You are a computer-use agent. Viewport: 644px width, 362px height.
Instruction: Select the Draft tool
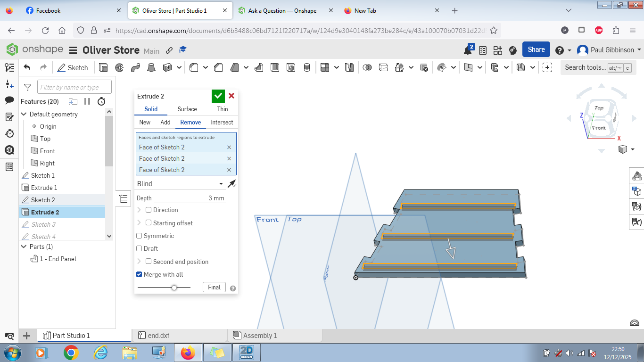tap(234, 67)
